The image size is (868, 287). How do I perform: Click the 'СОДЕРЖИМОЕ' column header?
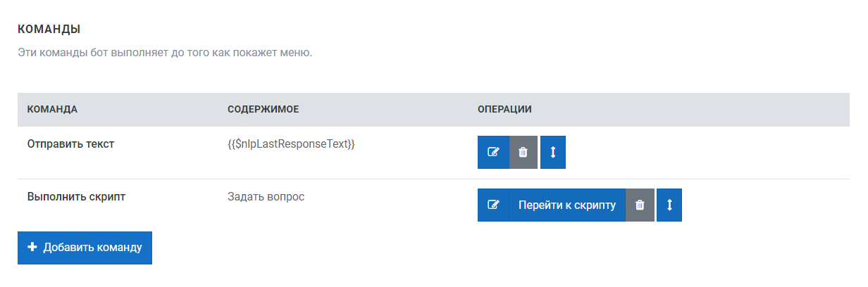tap(263, 110)
